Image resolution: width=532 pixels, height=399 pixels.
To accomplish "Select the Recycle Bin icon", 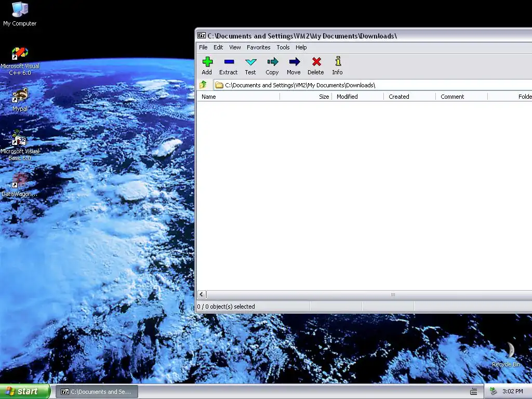I will click(506, 354).
